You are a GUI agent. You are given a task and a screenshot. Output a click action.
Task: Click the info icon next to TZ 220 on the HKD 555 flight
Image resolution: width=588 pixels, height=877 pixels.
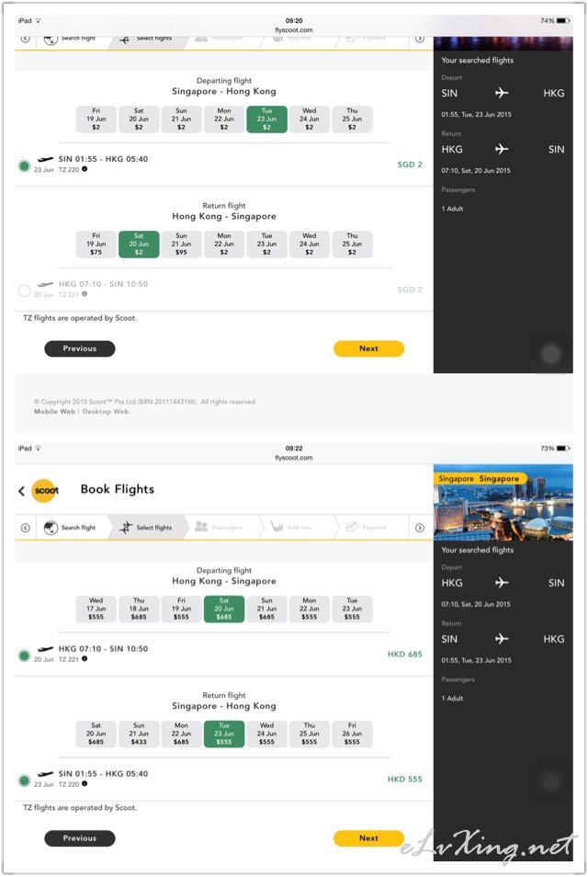coord(85,783)
